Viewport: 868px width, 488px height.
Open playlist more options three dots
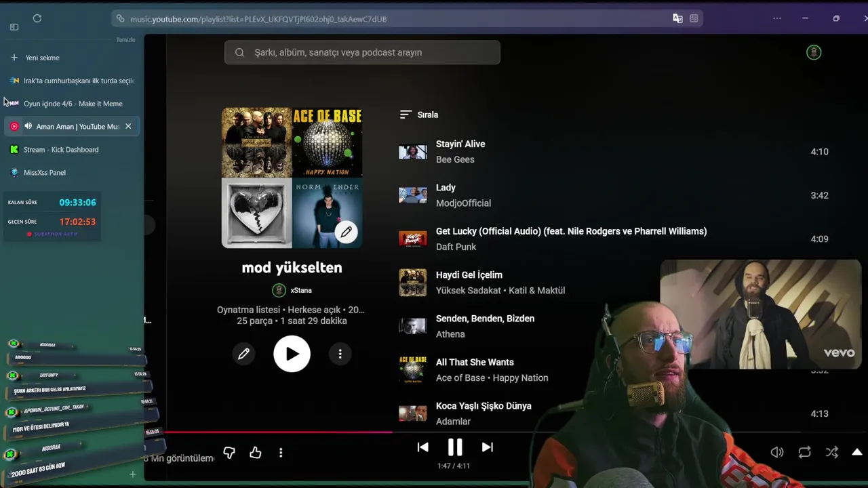(x=340, y=353)
